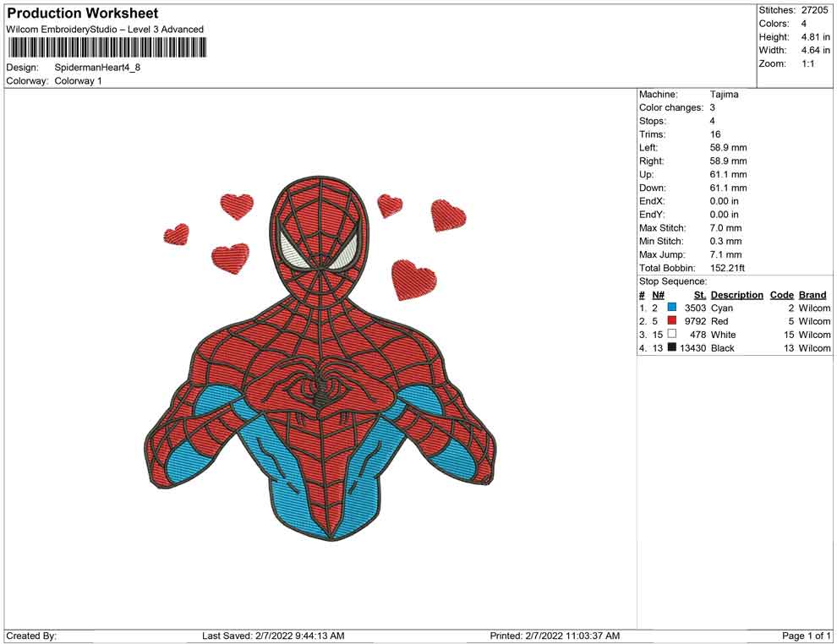Click the Cyan color swatch

[x=672, y=308]
